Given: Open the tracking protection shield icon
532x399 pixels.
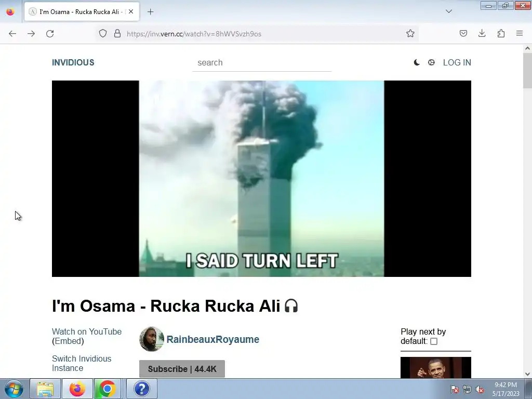Looking at the screenshot, I should click(103, 33).
